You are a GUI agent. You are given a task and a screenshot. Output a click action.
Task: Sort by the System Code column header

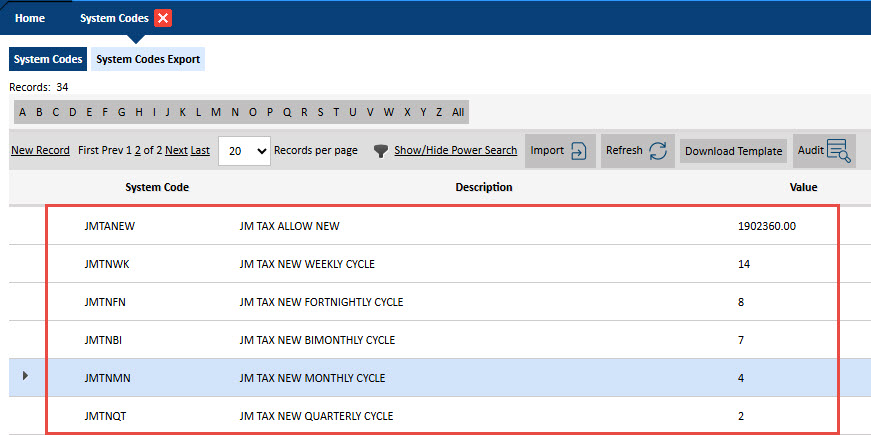(x=157, y=187)
